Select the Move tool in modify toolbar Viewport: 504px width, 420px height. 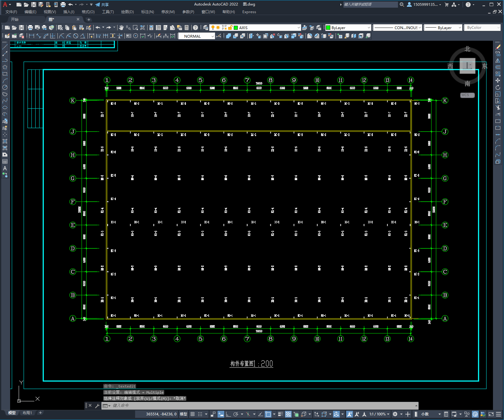pyautogui.click(x=498, y=81)
